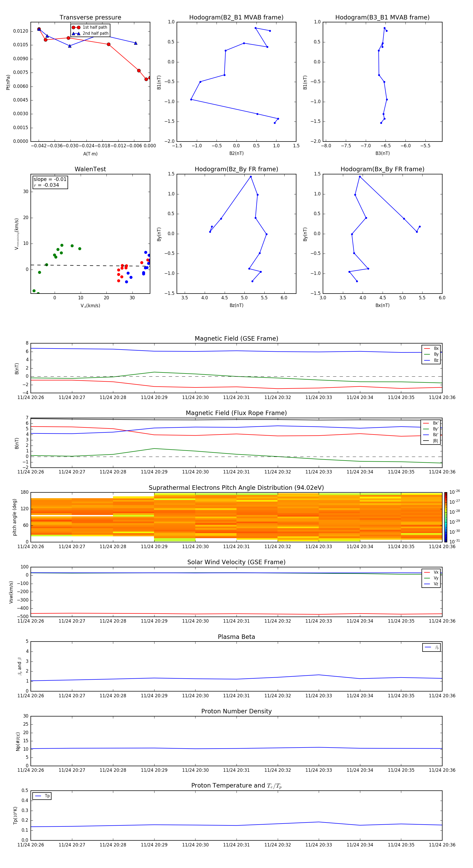Select the colorbar "10^-31" bottom label

coord(455,542)
